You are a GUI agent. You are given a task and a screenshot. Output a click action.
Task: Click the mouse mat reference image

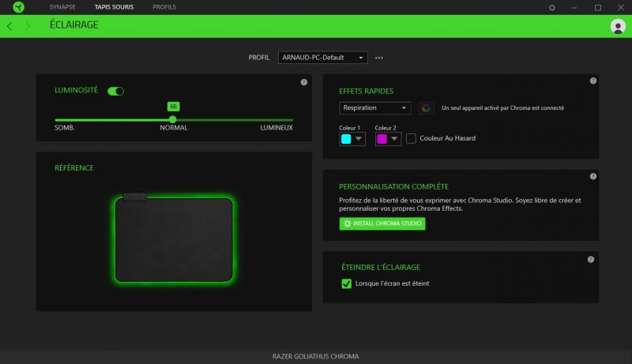coord(174,238)
